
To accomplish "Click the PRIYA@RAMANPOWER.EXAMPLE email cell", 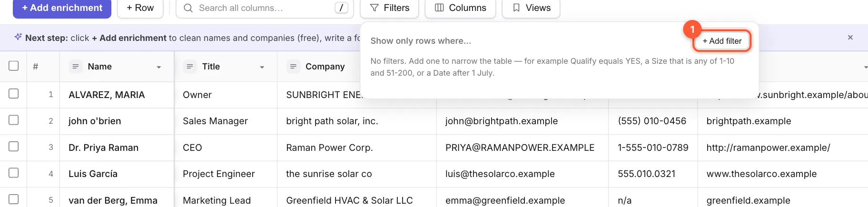I will (523, 148).
